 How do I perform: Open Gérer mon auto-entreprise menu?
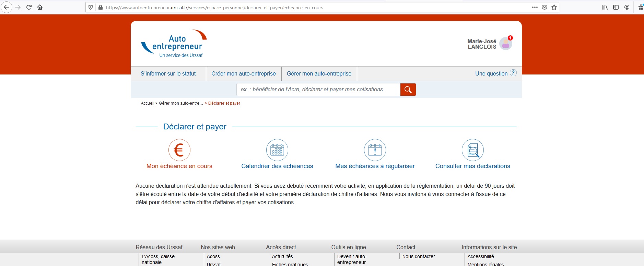click(x=319, y=74)
